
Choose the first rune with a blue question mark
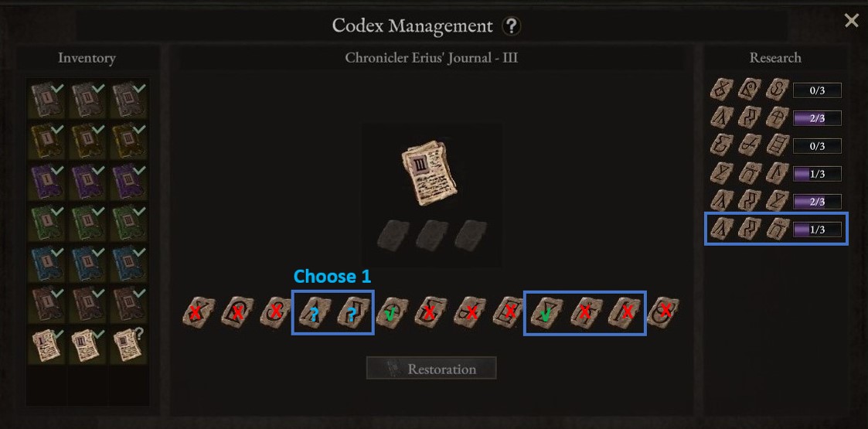tap(315, 312)
